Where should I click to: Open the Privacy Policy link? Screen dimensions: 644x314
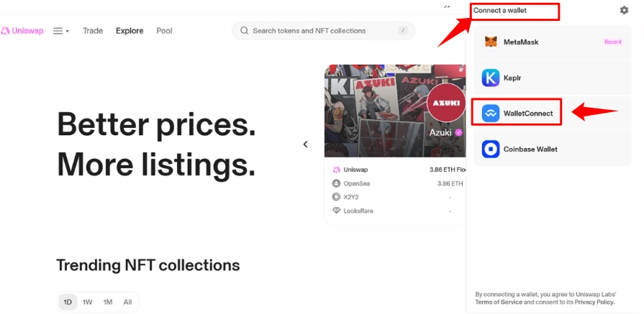[x=594, y=303]
